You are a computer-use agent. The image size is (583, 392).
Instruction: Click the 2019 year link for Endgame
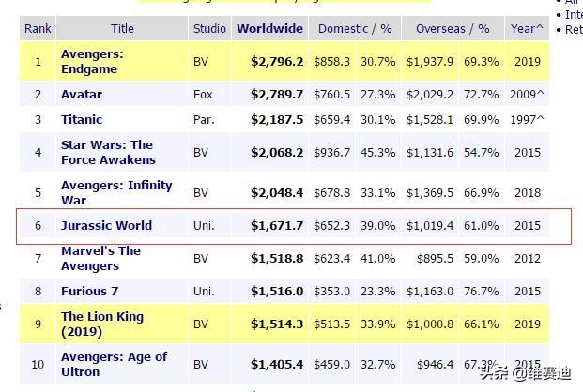(x=527, y=62)
